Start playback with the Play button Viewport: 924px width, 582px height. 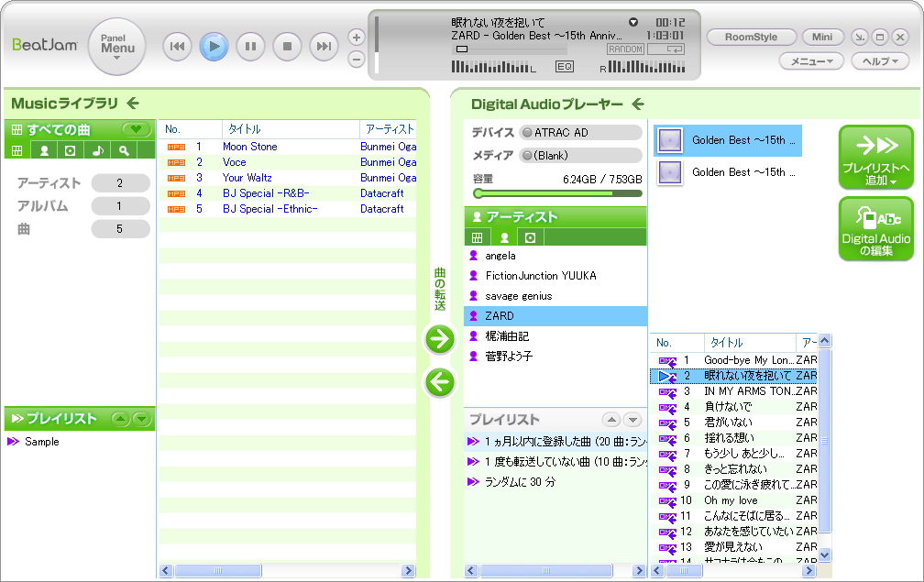[214, 47]
